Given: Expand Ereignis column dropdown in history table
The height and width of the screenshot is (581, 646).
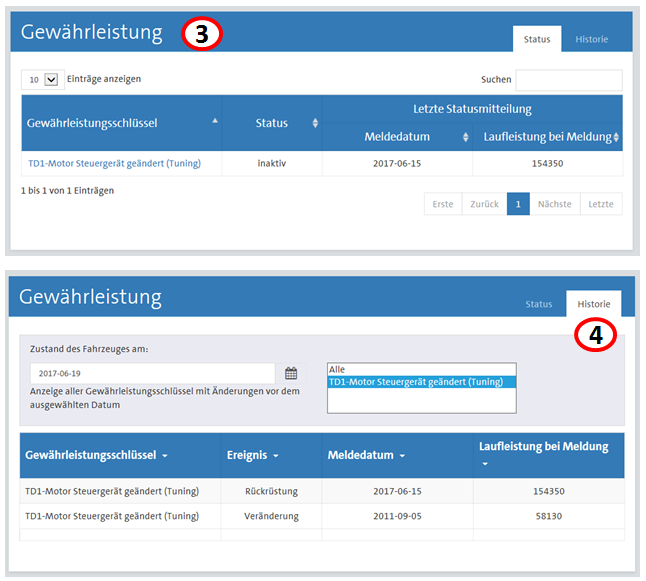Looking at the screenshot, I should pos(277,456).
